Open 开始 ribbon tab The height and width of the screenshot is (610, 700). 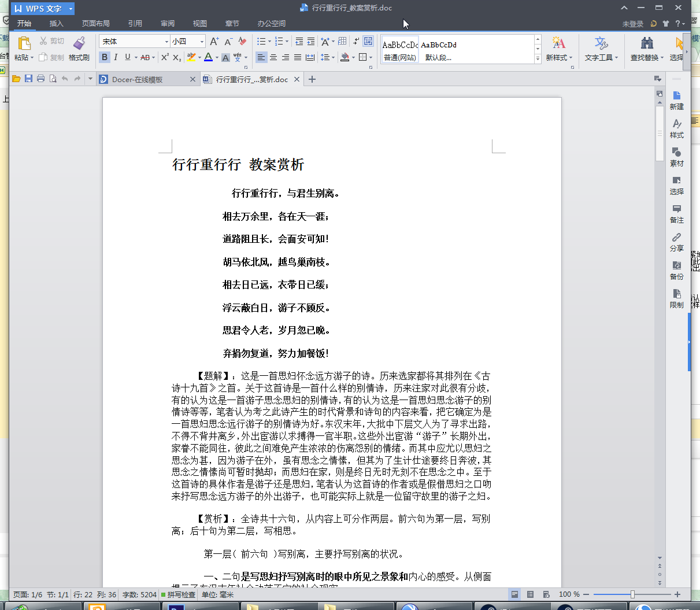[x=24, y=24]
